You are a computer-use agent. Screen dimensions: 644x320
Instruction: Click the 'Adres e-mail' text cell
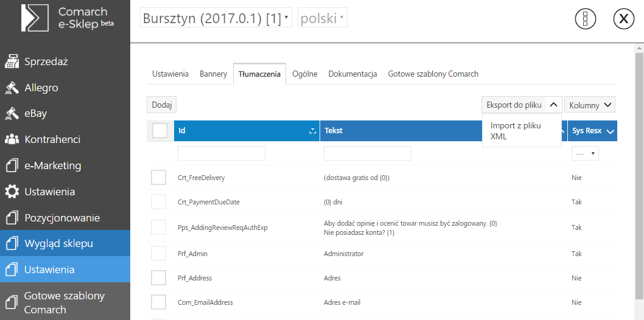point(342,302)
